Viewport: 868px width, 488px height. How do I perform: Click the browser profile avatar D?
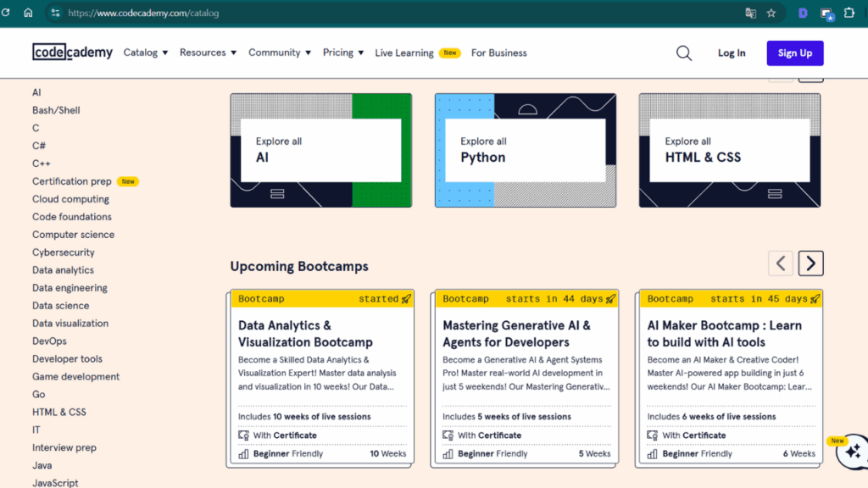[801, 13]
